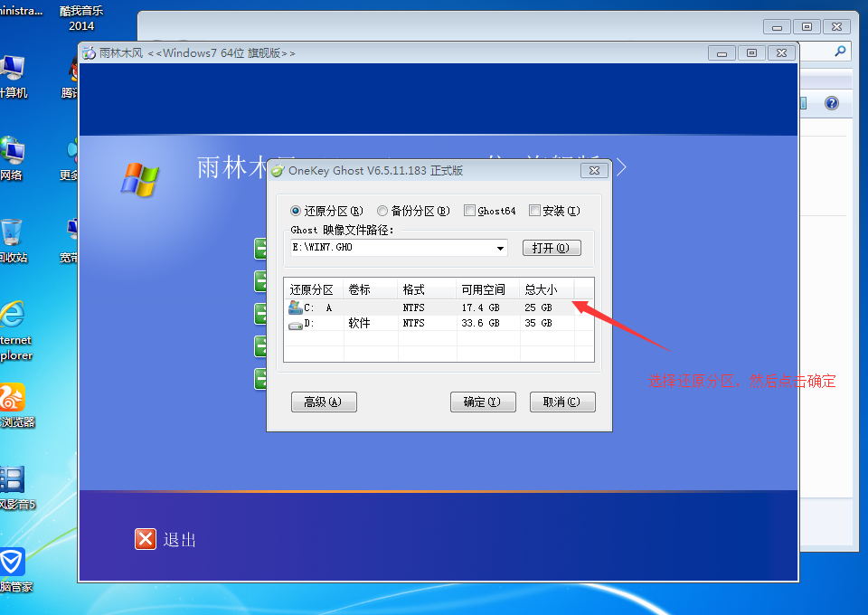Open the 酷我音乐 2014 desktop shortcut
This screenshot has width=868, height=615.
[81, 18]
